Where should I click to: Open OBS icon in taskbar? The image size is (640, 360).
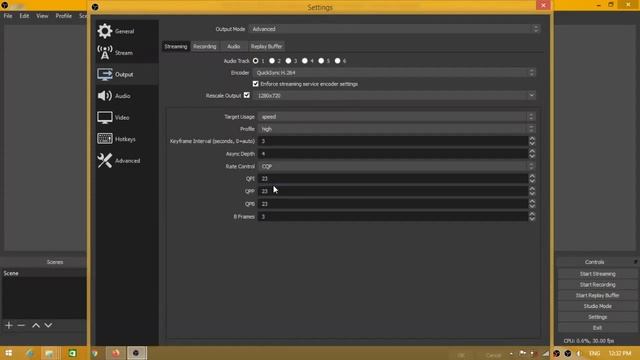click(x=136, y=353)
